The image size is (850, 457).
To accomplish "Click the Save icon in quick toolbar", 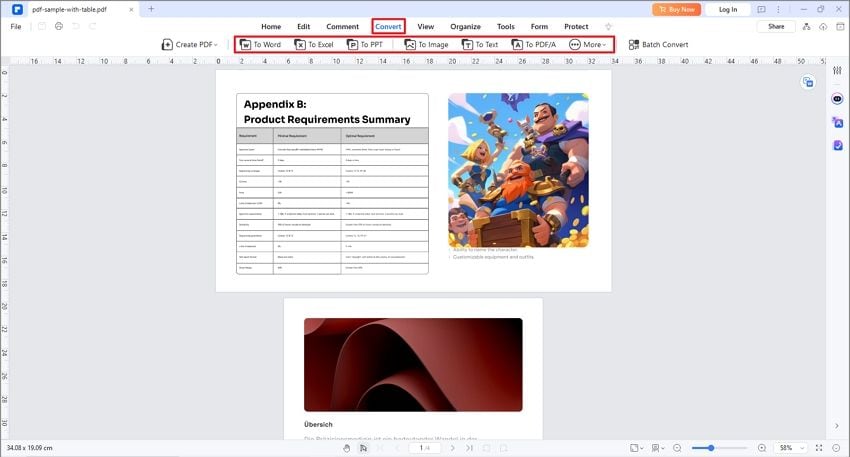I will (42, 27).
